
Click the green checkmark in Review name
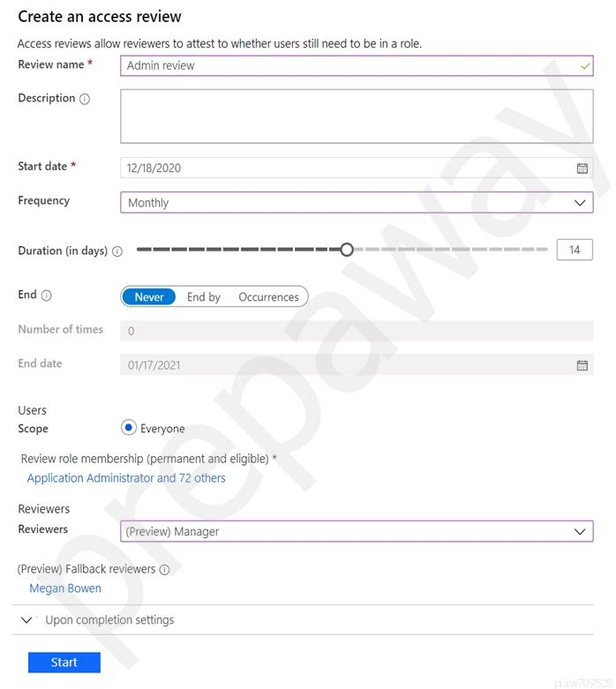pyautogui.click(x=585, y=65)
